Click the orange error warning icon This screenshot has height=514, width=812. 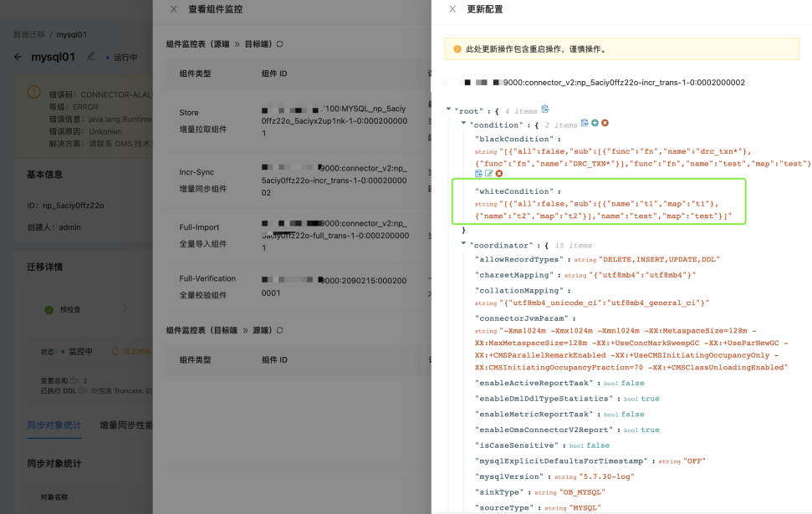(x=33, y=93)
